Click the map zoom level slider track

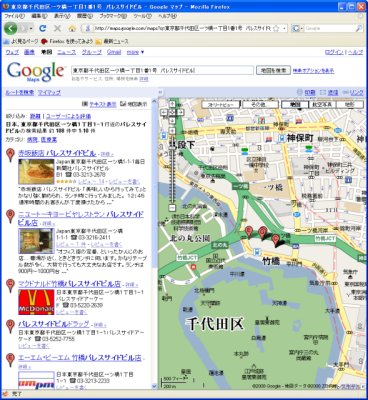pyautogui.click(x=172, y=169)
